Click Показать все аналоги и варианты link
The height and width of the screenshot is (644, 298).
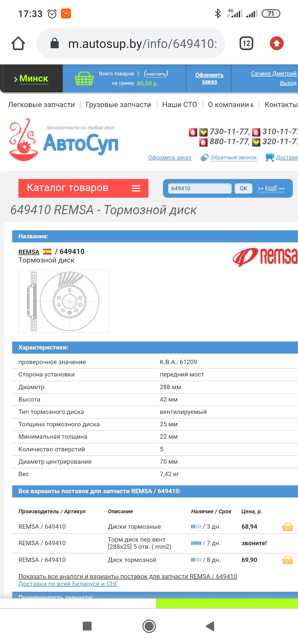tap(128, 576)
